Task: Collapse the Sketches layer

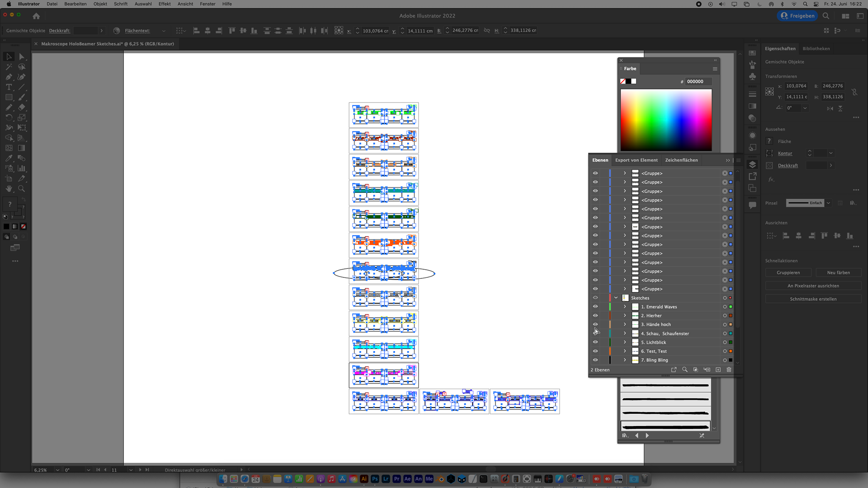Action: [616, 298]
